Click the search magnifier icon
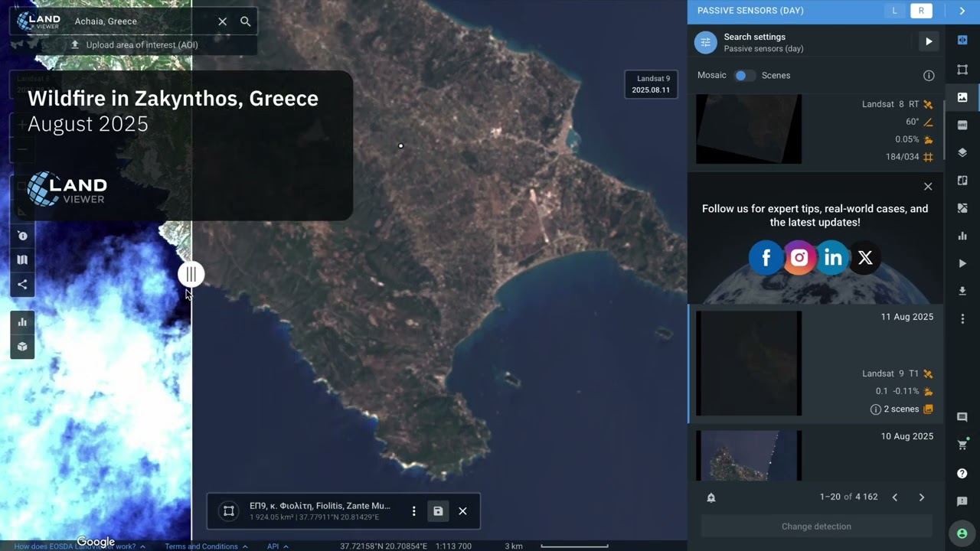The width and height of the screenshot is (980, 551). coord(245,21)
